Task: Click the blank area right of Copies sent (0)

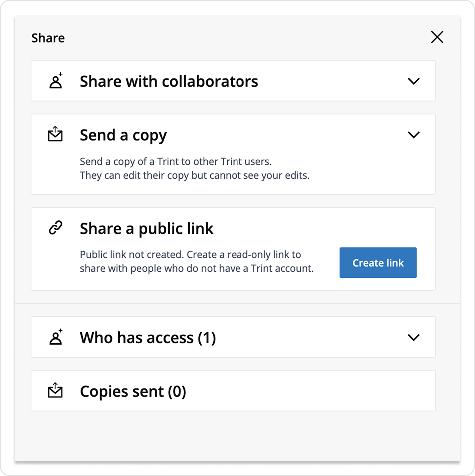Action: pos(309,391)
